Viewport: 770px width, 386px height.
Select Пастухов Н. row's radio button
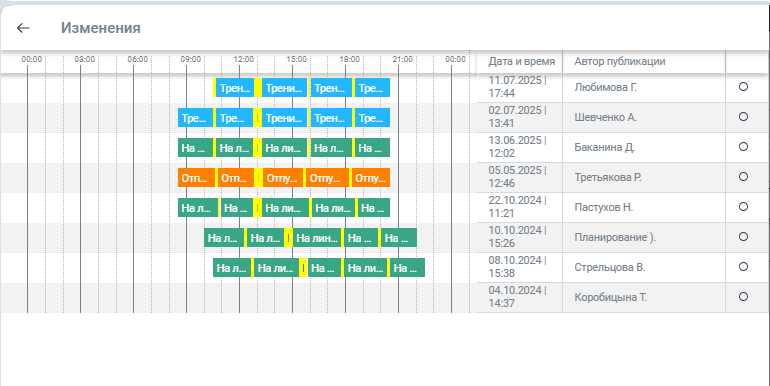743,206
